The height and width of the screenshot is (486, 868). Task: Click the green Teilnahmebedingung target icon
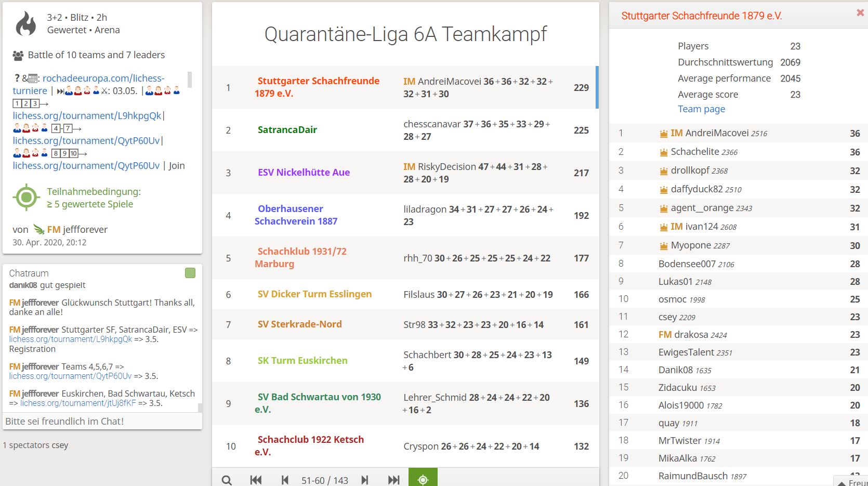27,198
